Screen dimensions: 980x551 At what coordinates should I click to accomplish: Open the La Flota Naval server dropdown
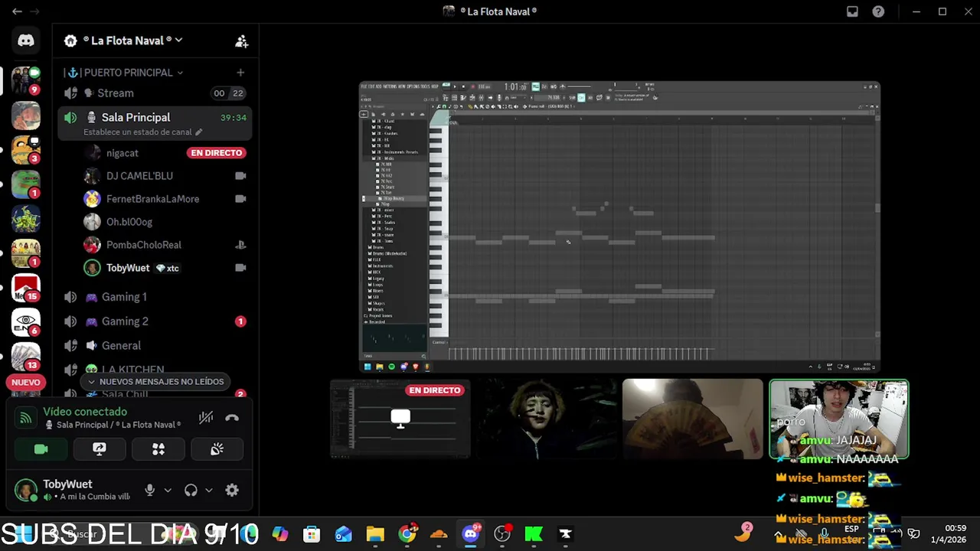[x=133, y=41]
